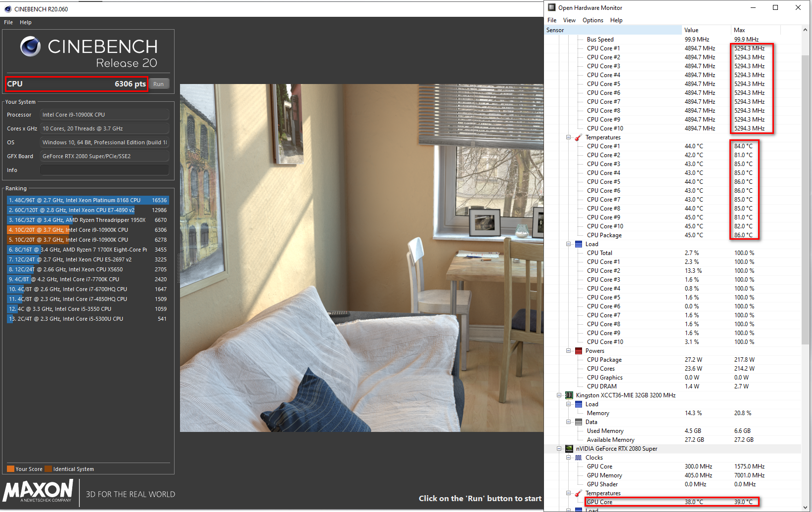Click the Open Hardware Monitor vertical scrollbar thumb
Image resolution: width=812 pixels, height=512 pixels.
click(806, 200)
